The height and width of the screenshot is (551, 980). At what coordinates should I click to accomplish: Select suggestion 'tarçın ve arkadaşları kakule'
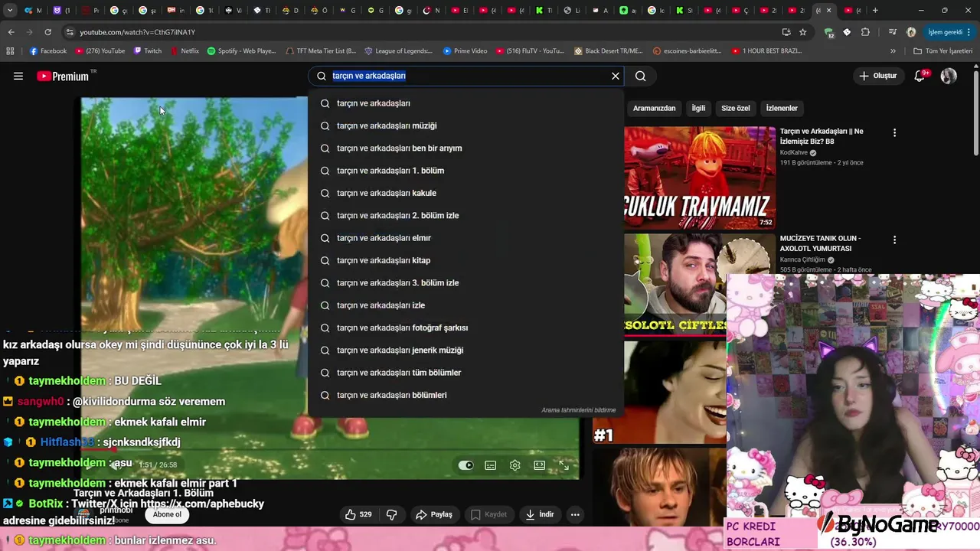click(465, 193)
